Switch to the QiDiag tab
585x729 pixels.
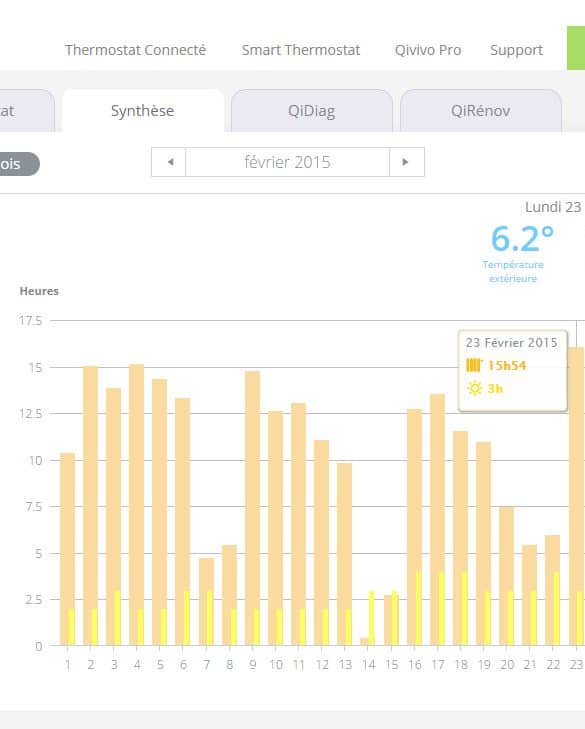pyautogui.click(x=312, y=111)
